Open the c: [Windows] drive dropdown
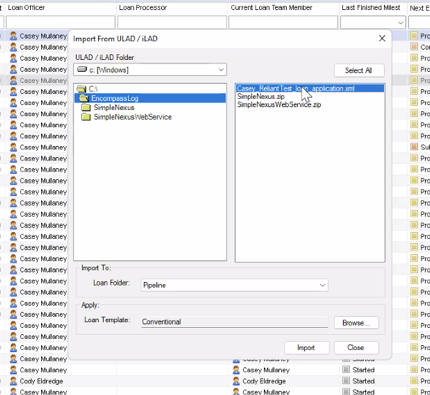The width and height of the screenshot is (430, 395). pos(221,70)
